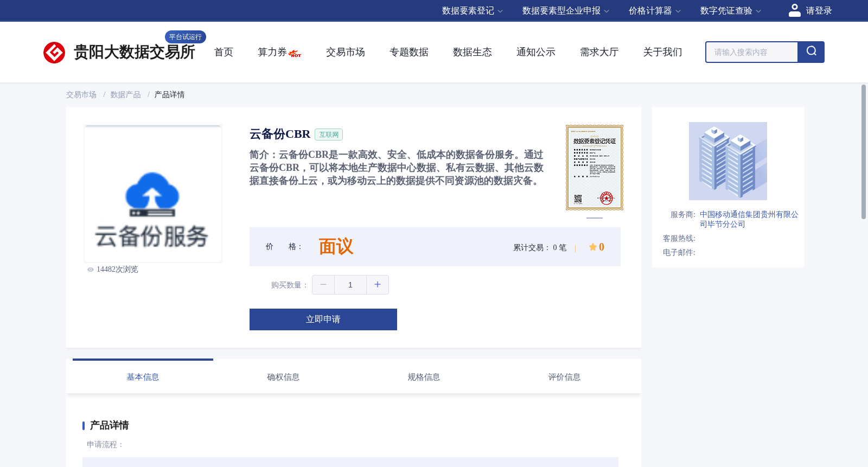Focus the 请输入搜索内容 search field
Viewport: 868px width, 467px height.
pyautogui.click(x=752, y=52)
